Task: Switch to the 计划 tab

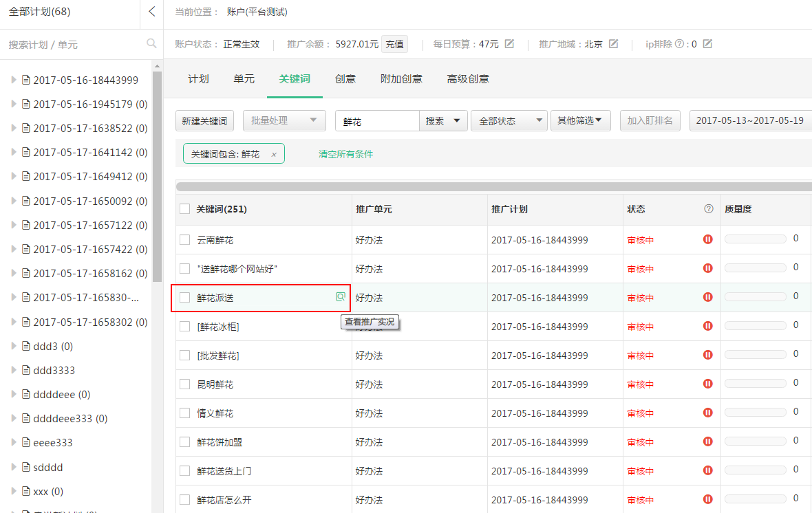Action: (198, 78)
